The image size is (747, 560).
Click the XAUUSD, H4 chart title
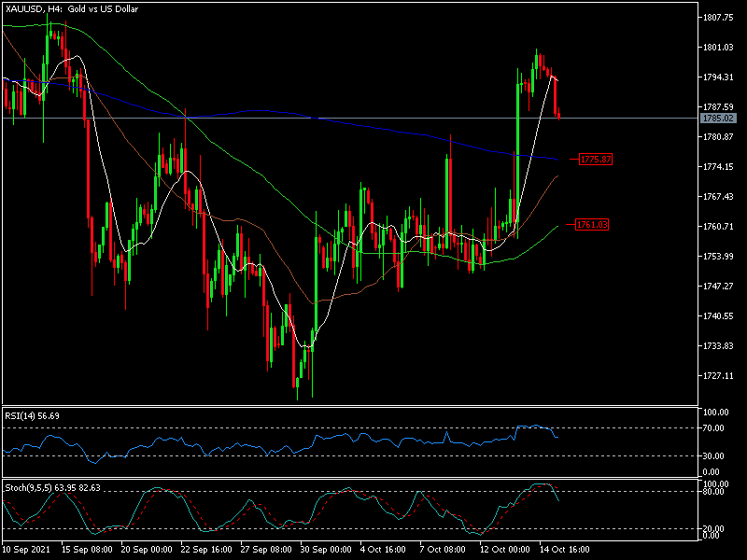72,9
